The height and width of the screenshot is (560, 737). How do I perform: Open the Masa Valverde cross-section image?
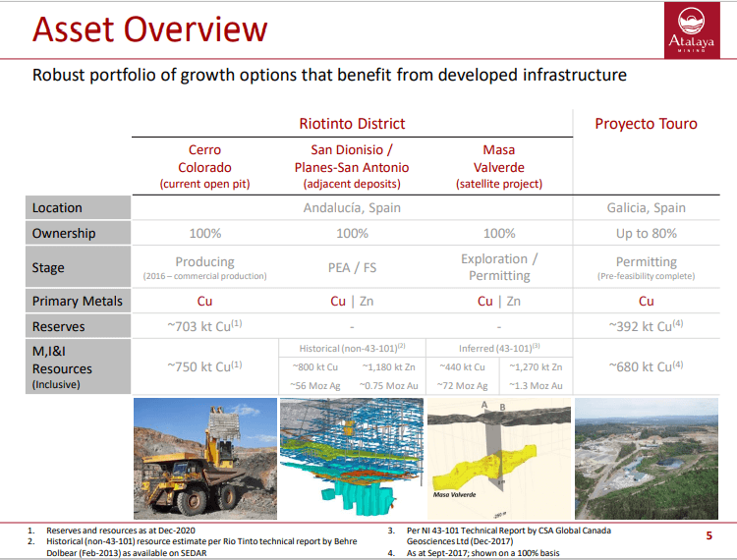click(499, 459)
